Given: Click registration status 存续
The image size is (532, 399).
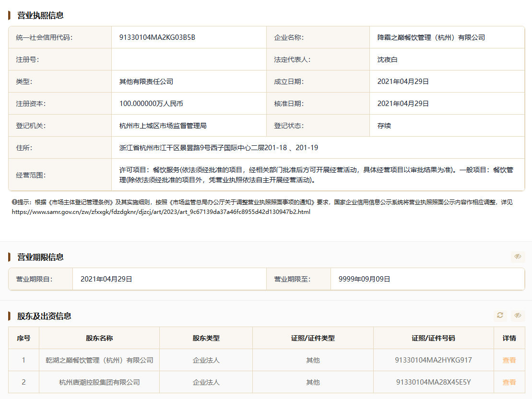Looking at the screenshot, I should click(384, 126).
